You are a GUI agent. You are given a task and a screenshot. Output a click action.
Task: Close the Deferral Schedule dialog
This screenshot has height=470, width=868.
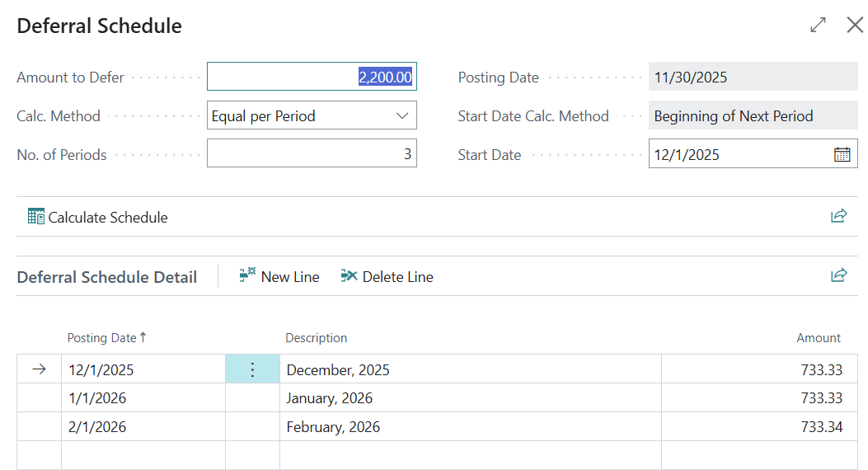click(x=855, y=26)
